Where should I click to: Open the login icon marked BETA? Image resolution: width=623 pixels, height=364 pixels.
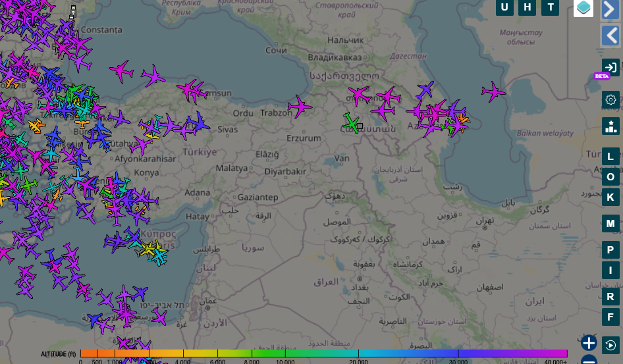[610, 67]
